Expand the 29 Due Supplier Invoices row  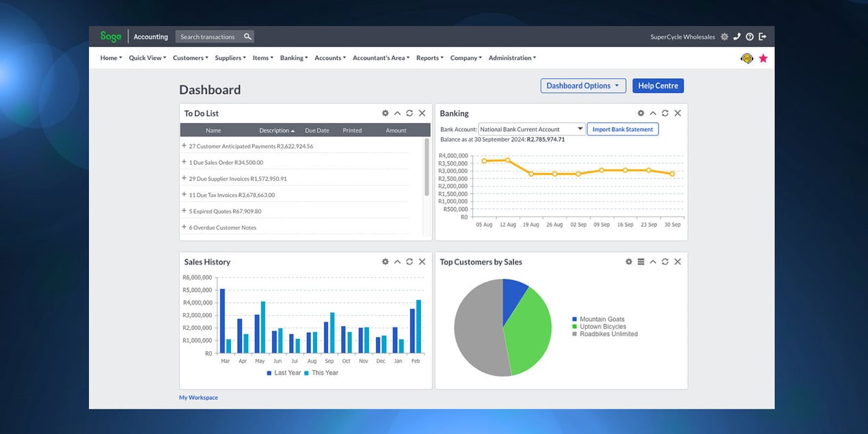tap(184, 178)
